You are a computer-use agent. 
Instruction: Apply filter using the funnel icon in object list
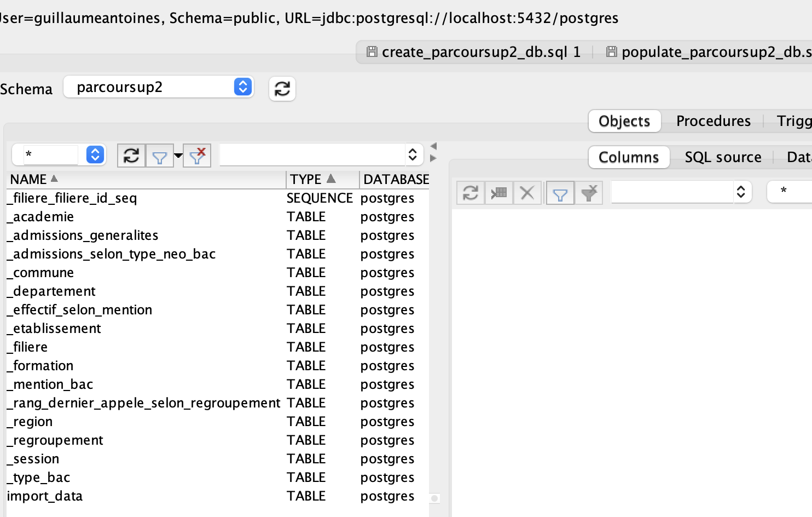tap(159, 157)
